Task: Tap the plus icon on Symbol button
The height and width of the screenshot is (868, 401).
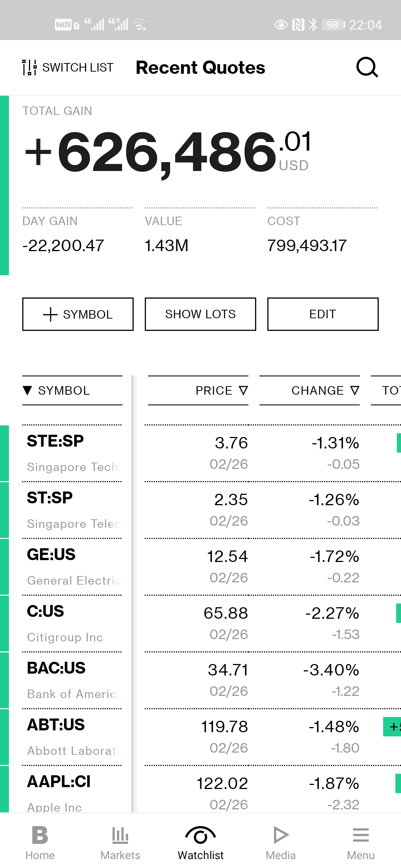Action: pyautogui.click(x=50, y=314)
